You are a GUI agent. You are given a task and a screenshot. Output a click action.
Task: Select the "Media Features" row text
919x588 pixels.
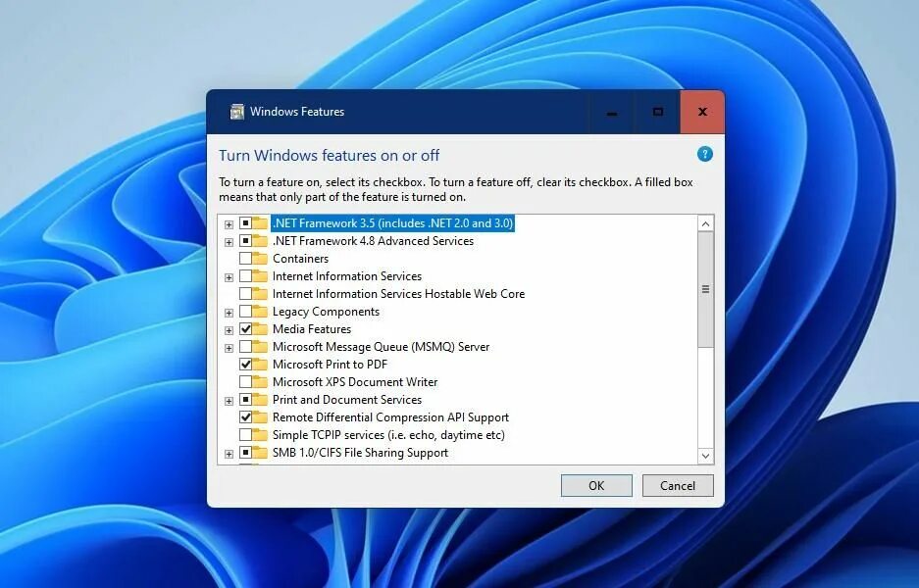click(x=312, y=329)
